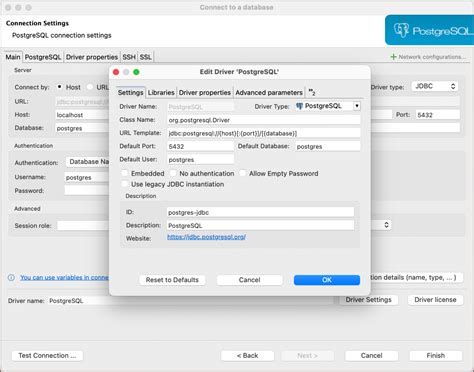
Task: Click the 'You can use variables' link
Action: click(x=64, y=277)
